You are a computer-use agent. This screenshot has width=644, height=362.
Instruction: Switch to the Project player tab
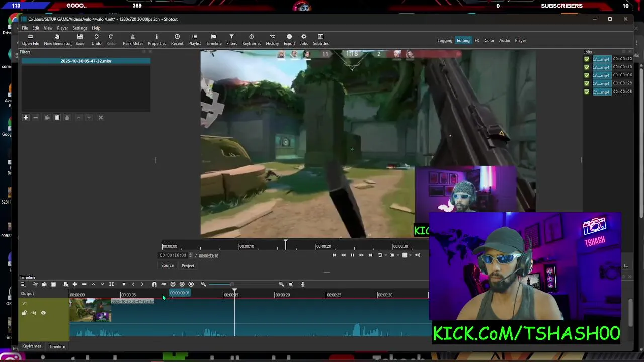point(188,266)
